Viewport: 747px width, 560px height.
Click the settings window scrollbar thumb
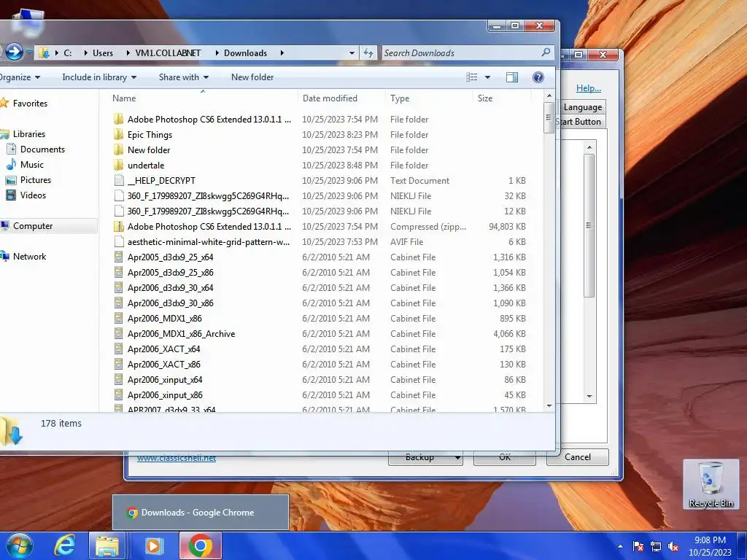pyautogui.click(x=589, y=225)
